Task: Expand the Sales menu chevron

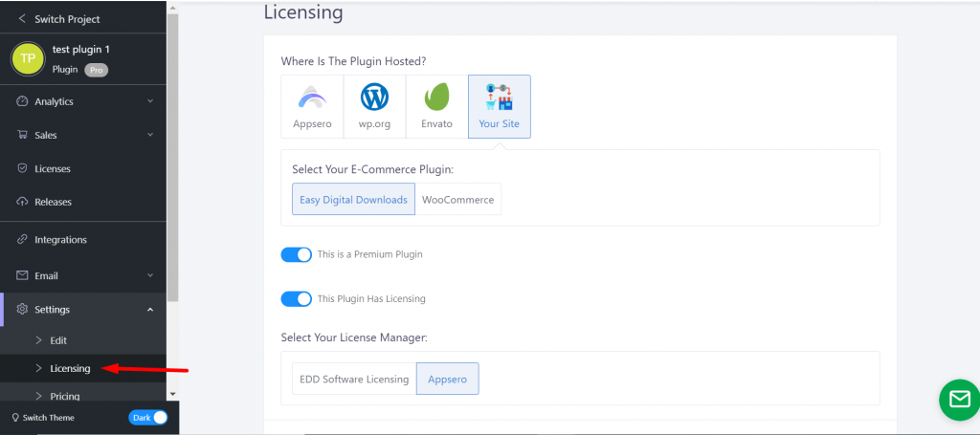Action: click(x=150, y=135)
